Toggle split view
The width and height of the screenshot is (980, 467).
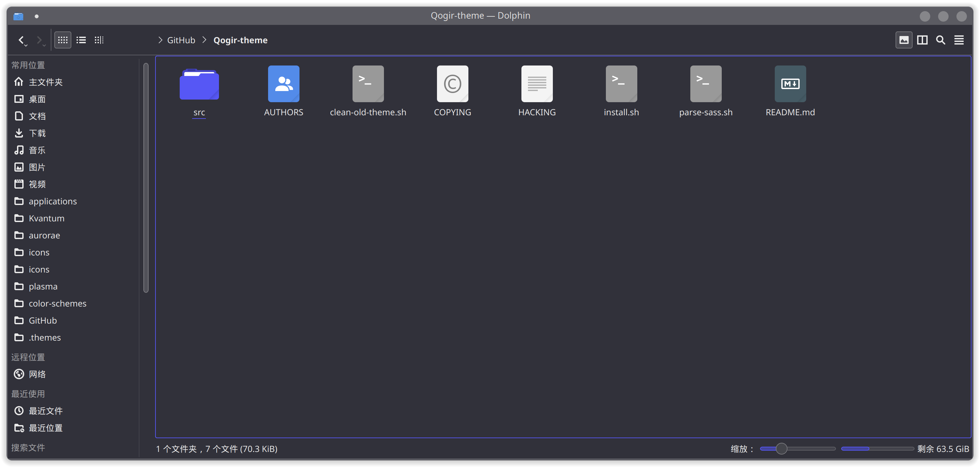coord(922,40)
